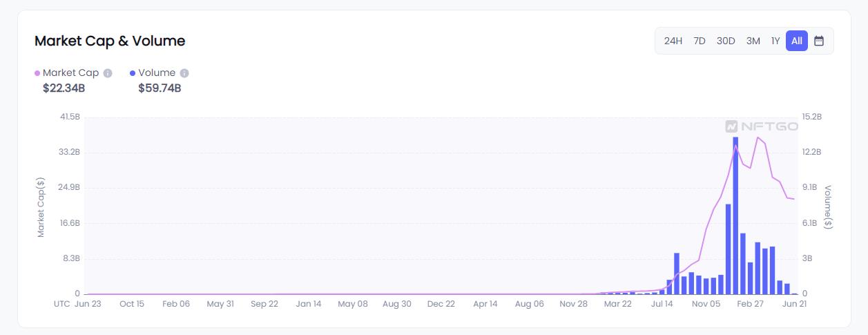Switch to the 30D time range
The image size is (868, 335).
pyautogui.click(x=726, y=41)
